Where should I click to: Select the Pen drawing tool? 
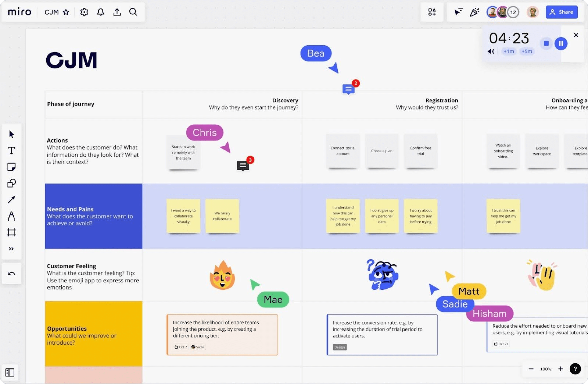pos(11,216)
